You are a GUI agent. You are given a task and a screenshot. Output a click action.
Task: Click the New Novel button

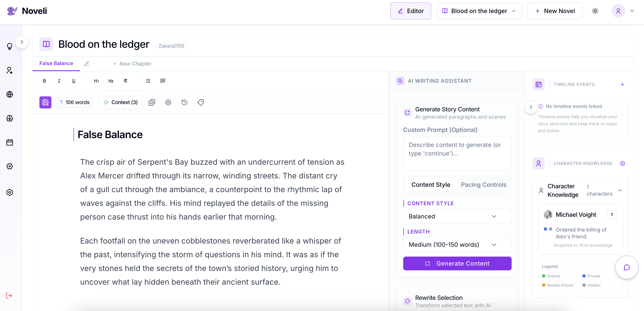click(x=554, y=11)
